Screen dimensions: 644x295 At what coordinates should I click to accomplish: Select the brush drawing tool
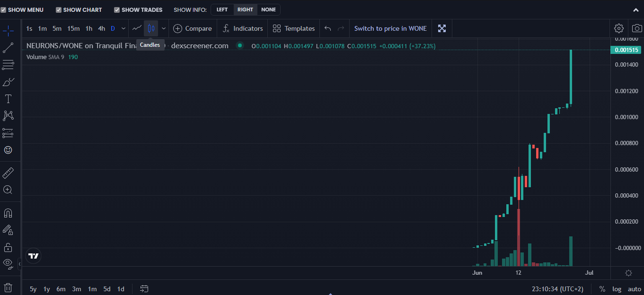coord(8,82)
